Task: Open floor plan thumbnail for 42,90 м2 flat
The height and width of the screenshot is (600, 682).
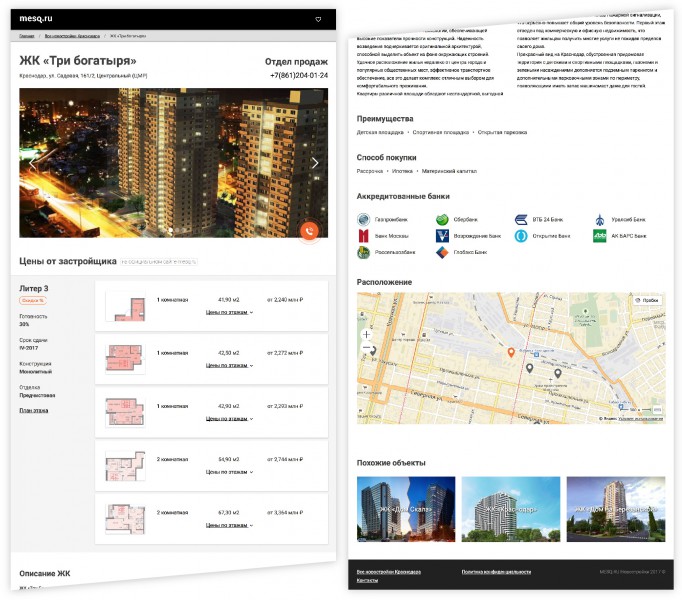Action: [x=125, y=412]
